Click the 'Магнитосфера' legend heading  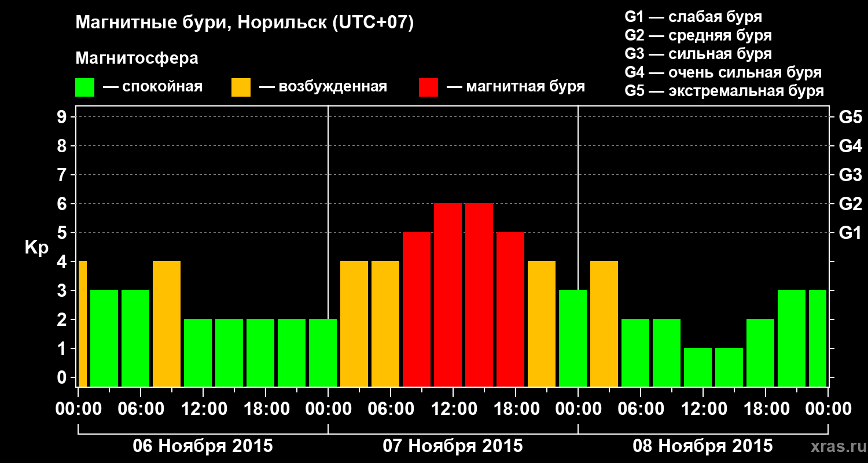coord(137,58)
